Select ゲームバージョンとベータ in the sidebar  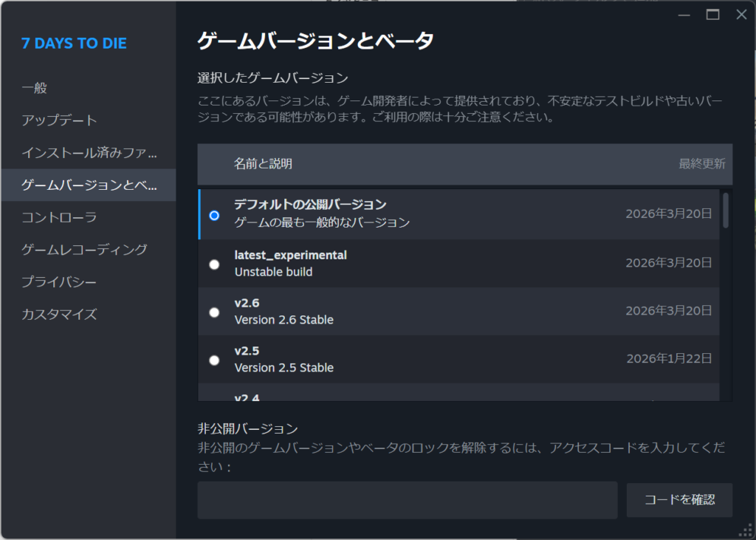89,185
